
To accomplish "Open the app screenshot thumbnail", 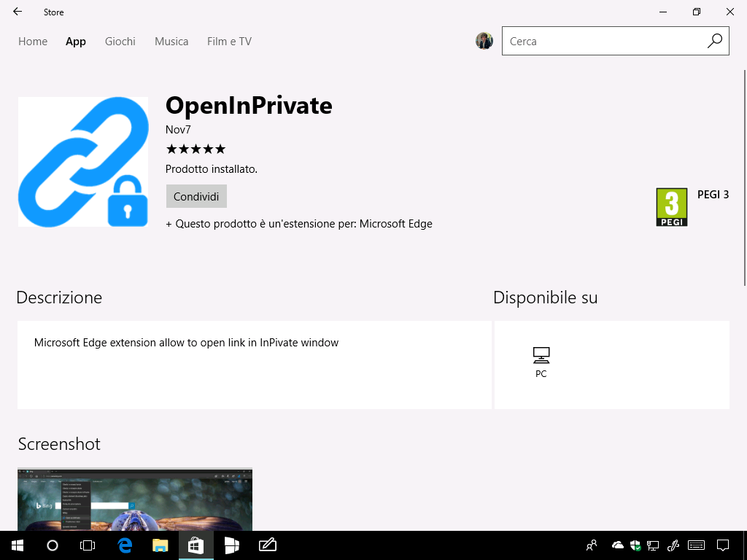I will (135, 499).
